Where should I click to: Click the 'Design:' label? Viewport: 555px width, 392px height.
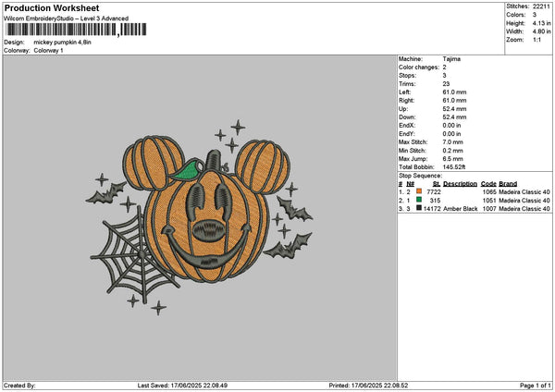point(14,43)
